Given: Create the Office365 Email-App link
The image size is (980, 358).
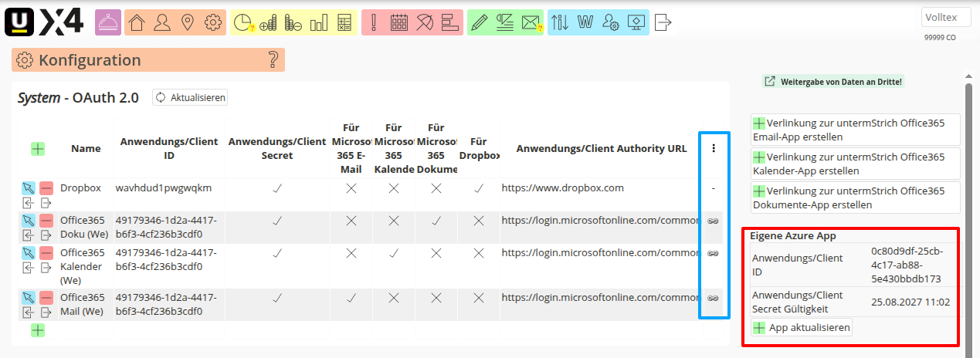Looking at the screenshot, I should 855,130.
